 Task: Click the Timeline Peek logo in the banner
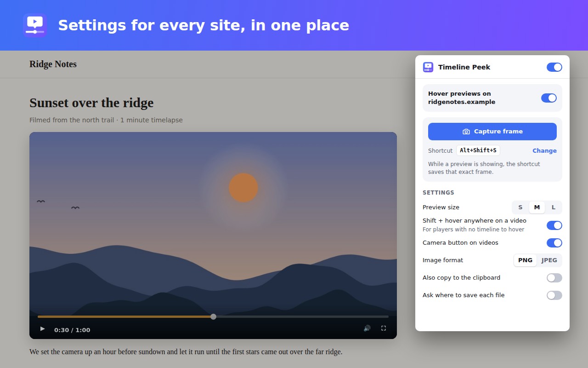35,25
